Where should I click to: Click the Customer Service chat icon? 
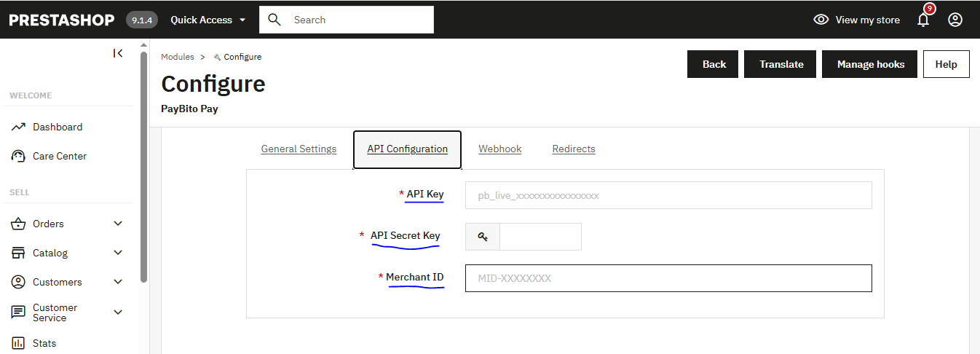coord(19,312)
